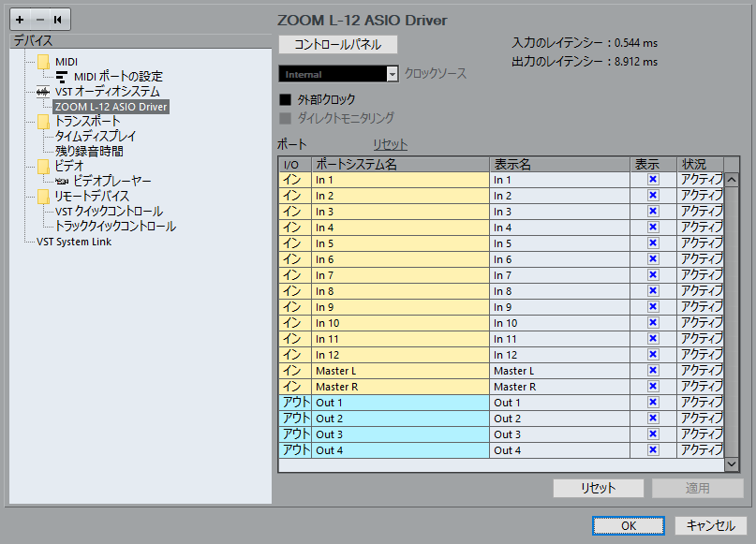756x544 pixels.
Task: Click the 状況 column header
Action: tap(700, 164)
